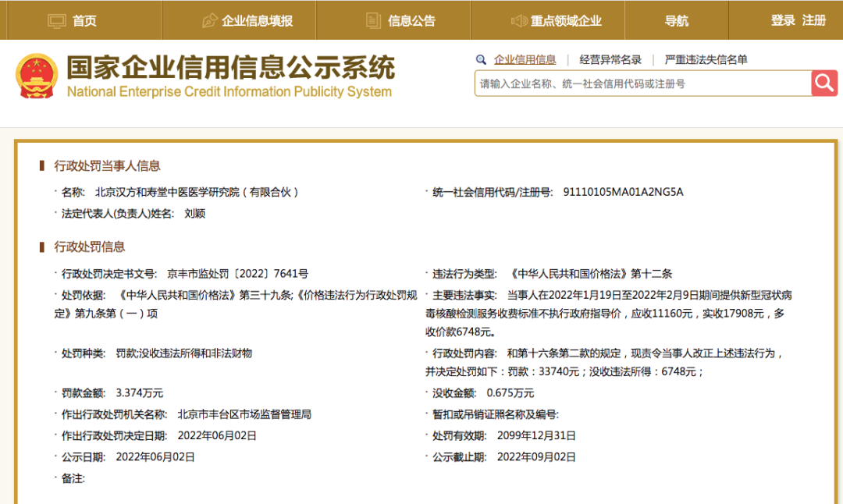Screen dimensions: 843x504
Task: Click the small search icon before 企业信用信息
Action: point(482,59)
